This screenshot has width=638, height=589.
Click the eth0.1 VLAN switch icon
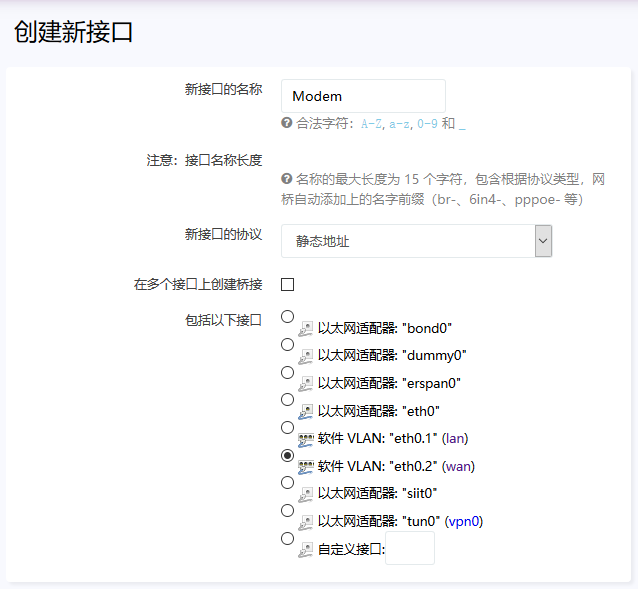(x=306, y=439)
